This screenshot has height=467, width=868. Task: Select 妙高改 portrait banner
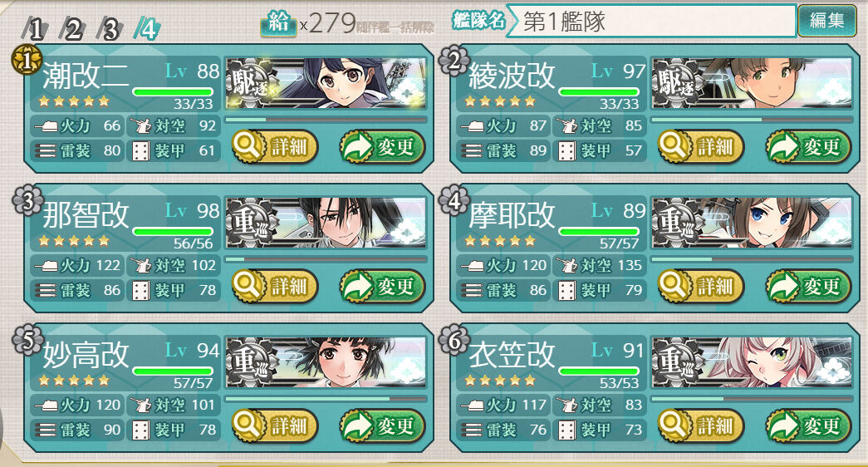tap(326, 362)
